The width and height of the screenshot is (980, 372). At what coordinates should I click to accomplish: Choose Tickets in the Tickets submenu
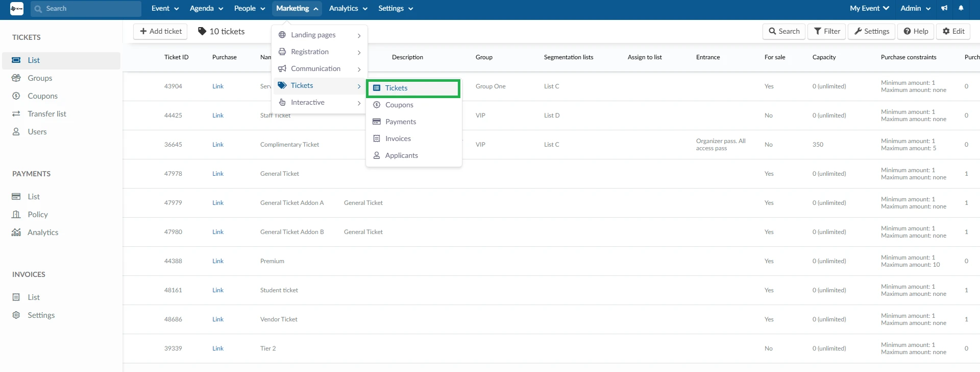[x=413, y=88]
